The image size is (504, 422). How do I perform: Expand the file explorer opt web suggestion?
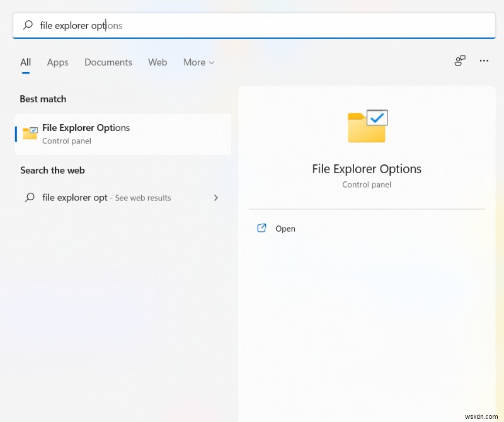point(216,197)
